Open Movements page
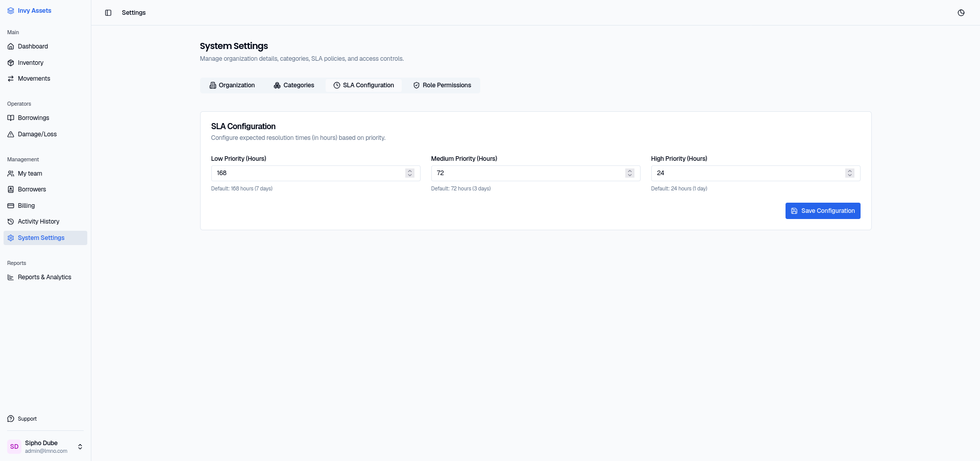 pyautogui.click(x=45, y=79)
